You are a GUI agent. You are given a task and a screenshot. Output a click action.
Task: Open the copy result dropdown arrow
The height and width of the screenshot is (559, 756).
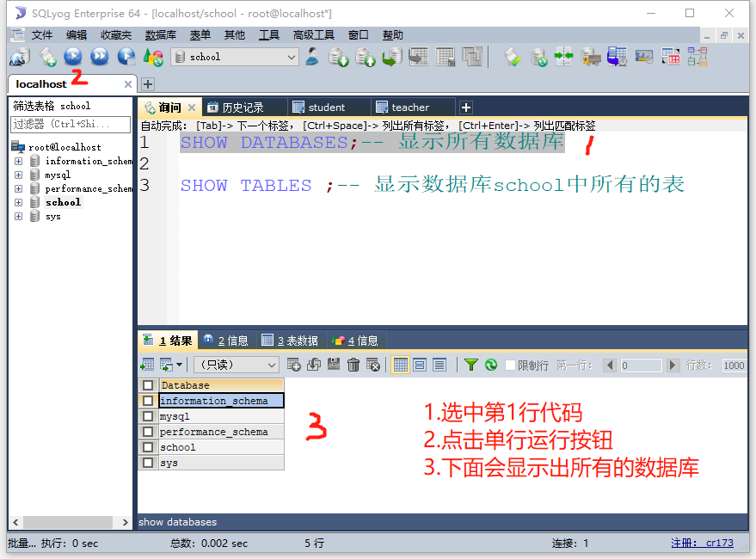[180, 365]
